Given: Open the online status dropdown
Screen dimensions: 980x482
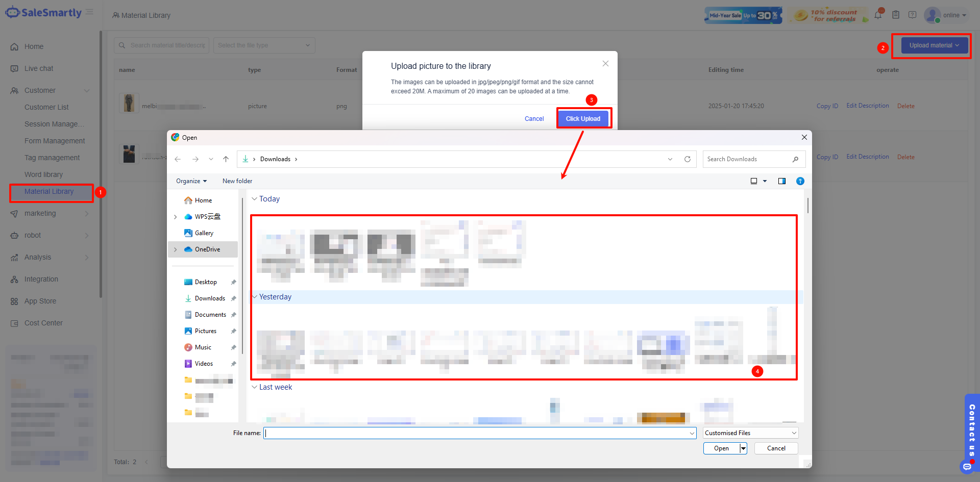Looking at the screenshot, I should [954, 15].
